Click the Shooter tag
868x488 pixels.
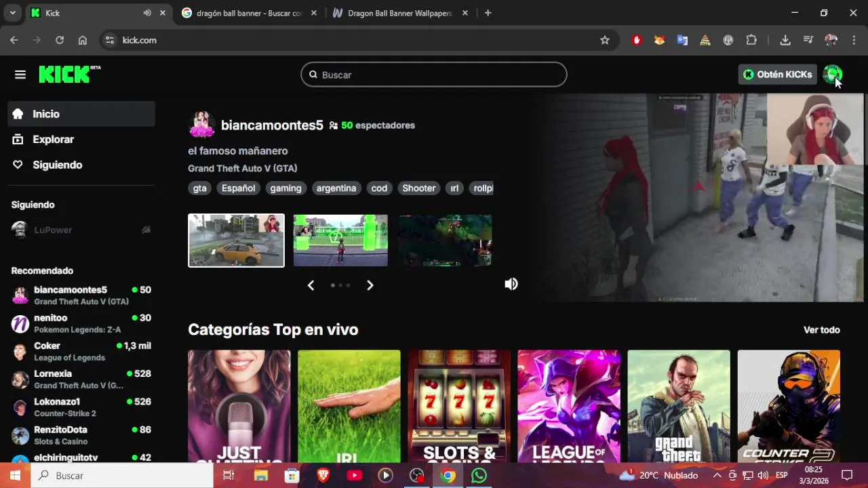[419, 188]
